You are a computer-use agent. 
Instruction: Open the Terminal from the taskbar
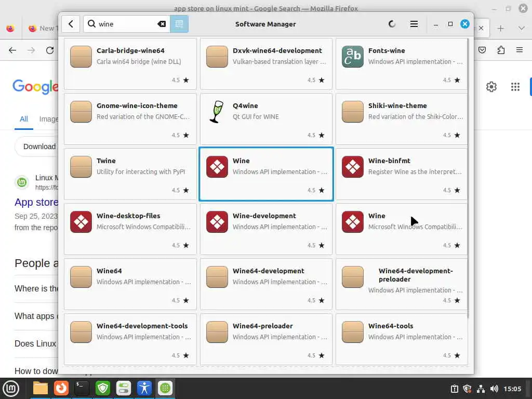coord(82,388)
